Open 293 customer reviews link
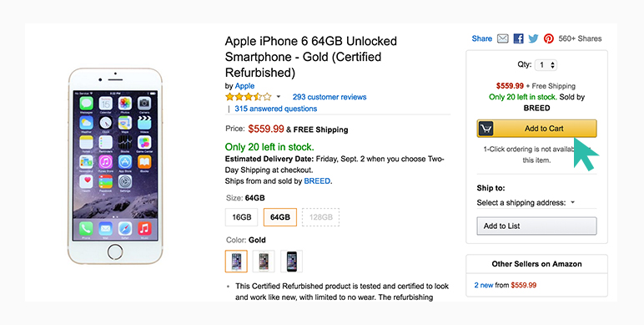This screenshot has width=644, height=325. click(x=330, y=97)
